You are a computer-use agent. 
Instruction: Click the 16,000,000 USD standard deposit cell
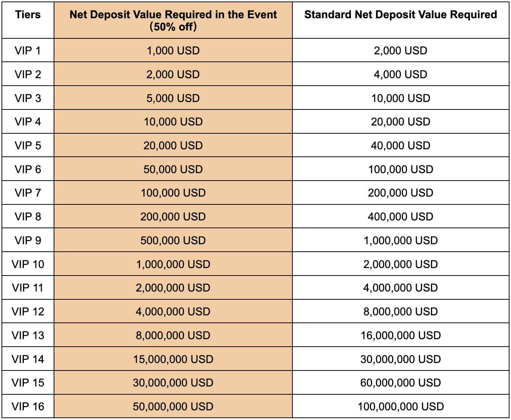pyautogui.click(x=400, y=335)
